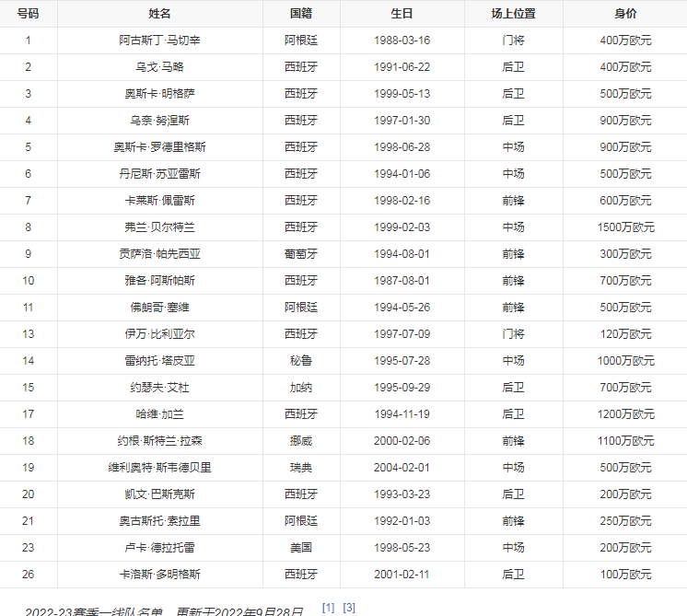Click the 姓名 column header

[x=159, y=14]
